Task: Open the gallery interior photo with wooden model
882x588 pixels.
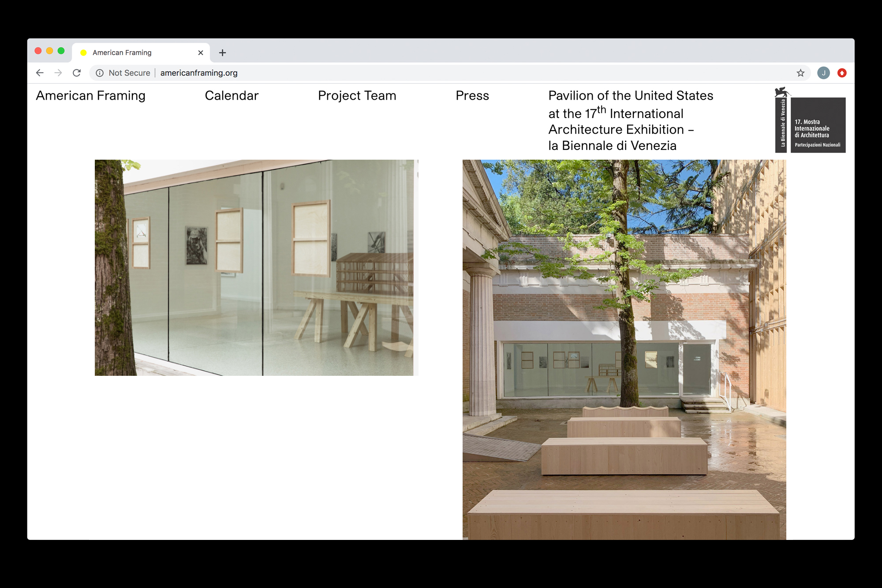Action: coord(256,267)
